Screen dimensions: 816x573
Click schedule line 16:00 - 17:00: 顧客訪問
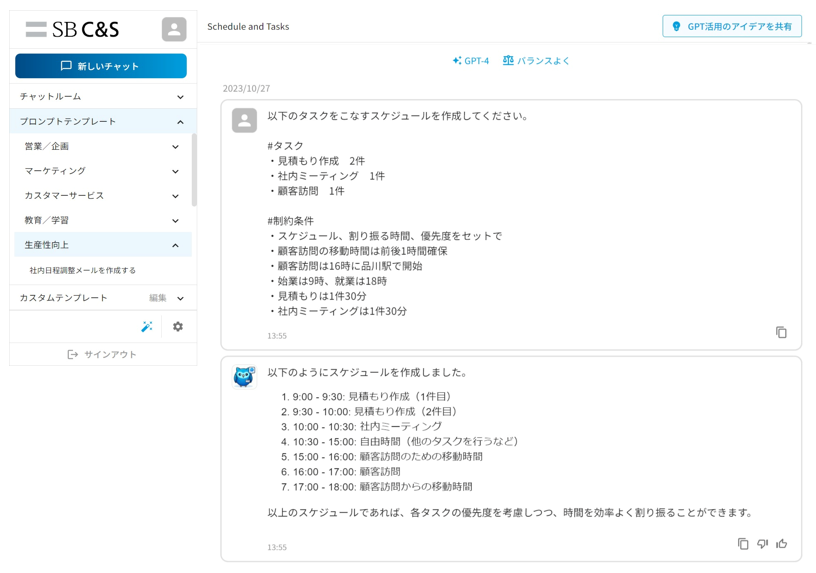pos(341,472)
